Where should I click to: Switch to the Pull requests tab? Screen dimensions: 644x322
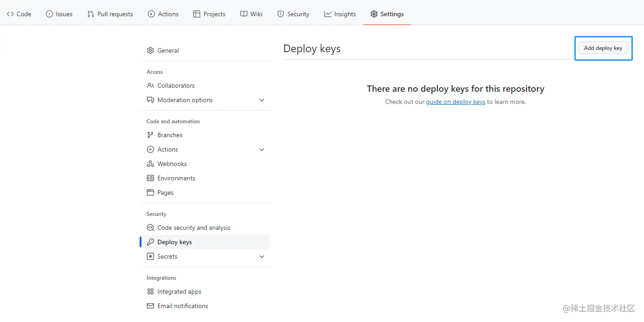(110, 14)
